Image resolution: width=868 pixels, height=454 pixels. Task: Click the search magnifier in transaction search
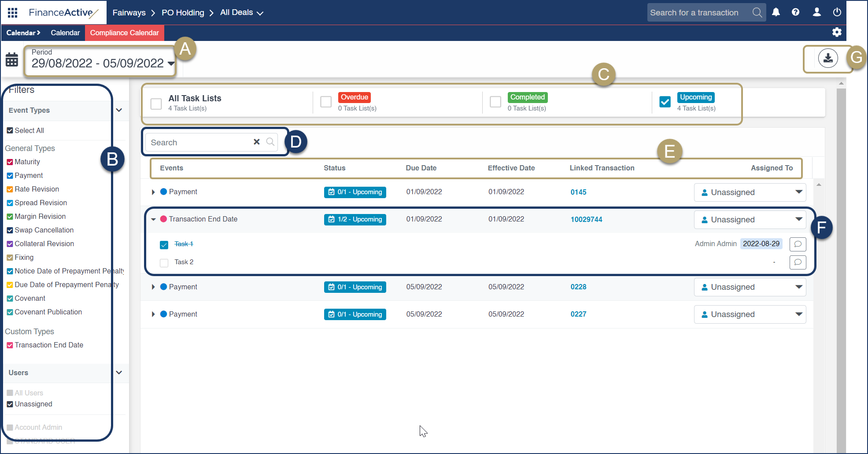click(757, 12)
